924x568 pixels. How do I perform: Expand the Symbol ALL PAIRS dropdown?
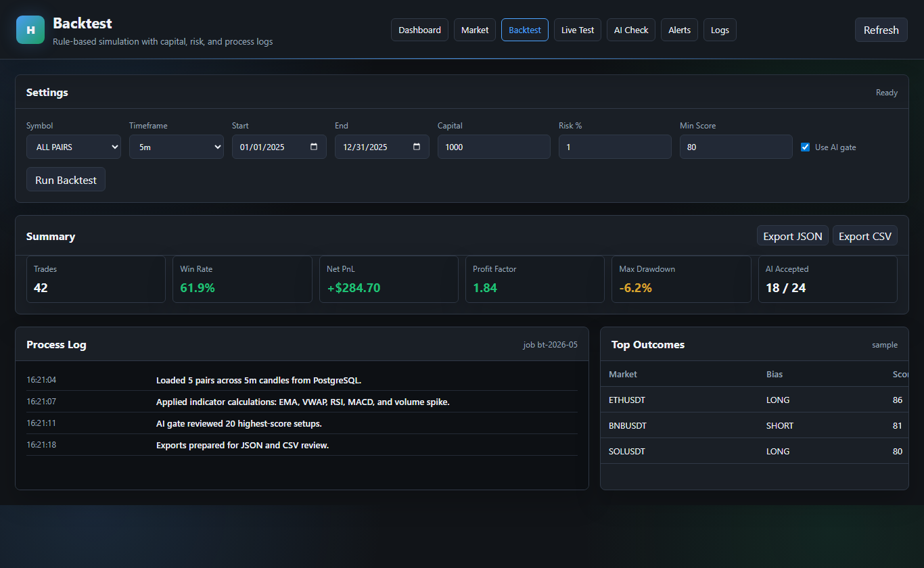point(74,147)
